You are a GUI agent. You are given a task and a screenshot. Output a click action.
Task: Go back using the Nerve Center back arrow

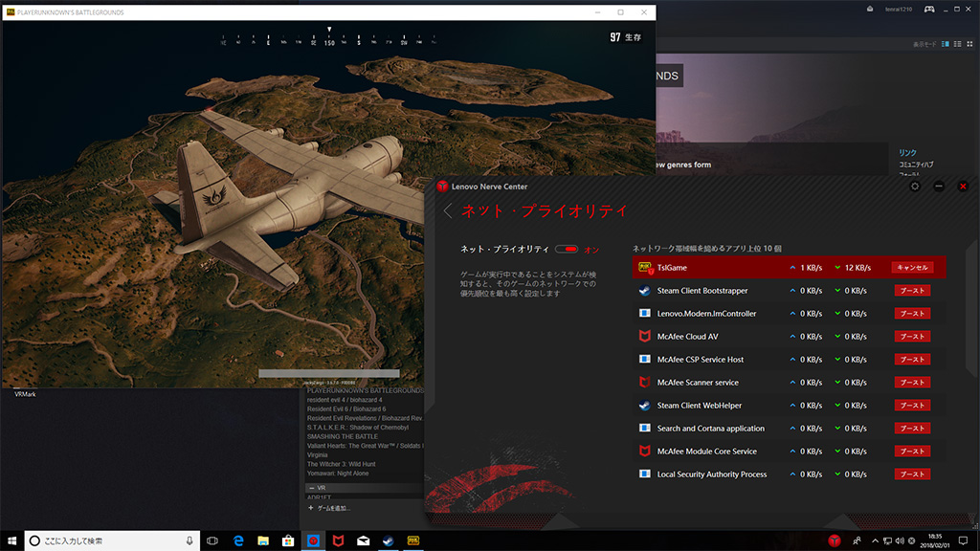point(448,211)
